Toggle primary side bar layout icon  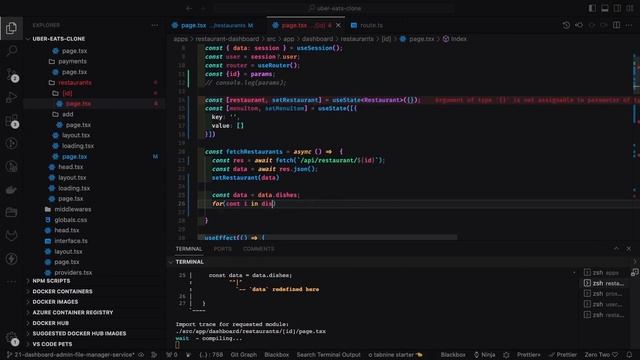[x=592, y=8]
